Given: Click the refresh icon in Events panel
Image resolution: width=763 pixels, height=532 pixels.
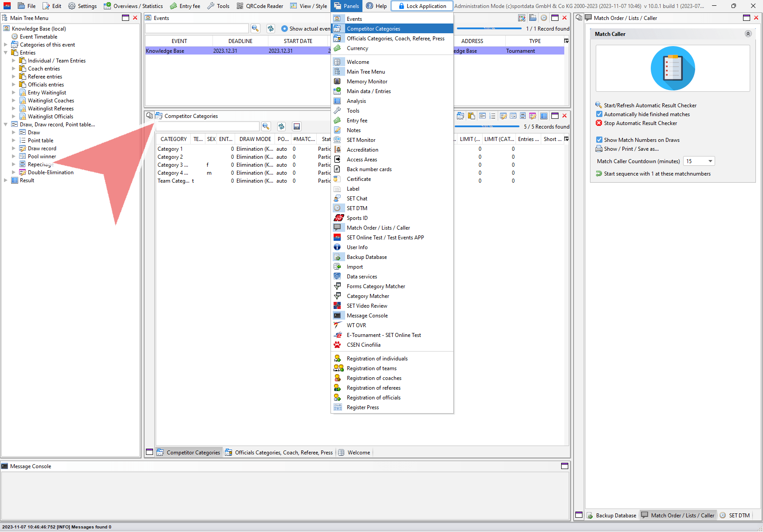Looking at the screenshot, I should [271, 28].
